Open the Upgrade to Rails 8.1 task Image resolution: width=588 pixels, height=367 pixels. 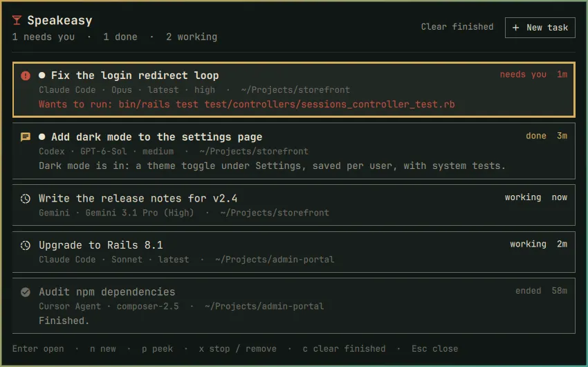click(293, 252)
